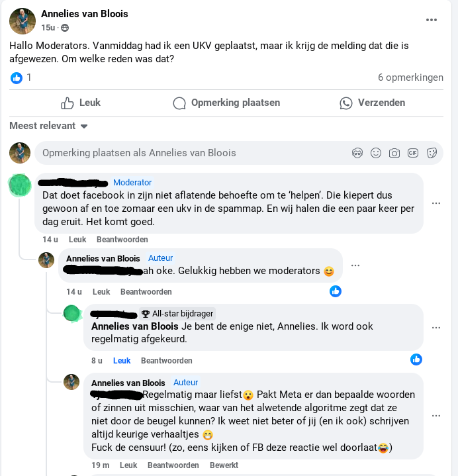Open options for All-star bijdrager comment

coord(436,327)
